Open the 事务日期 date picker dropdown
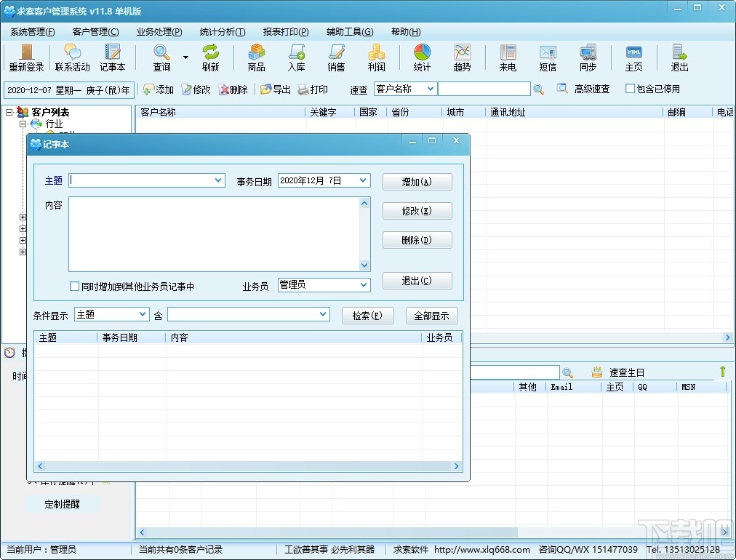Screen dimensions: 736x560 point(363,180)
